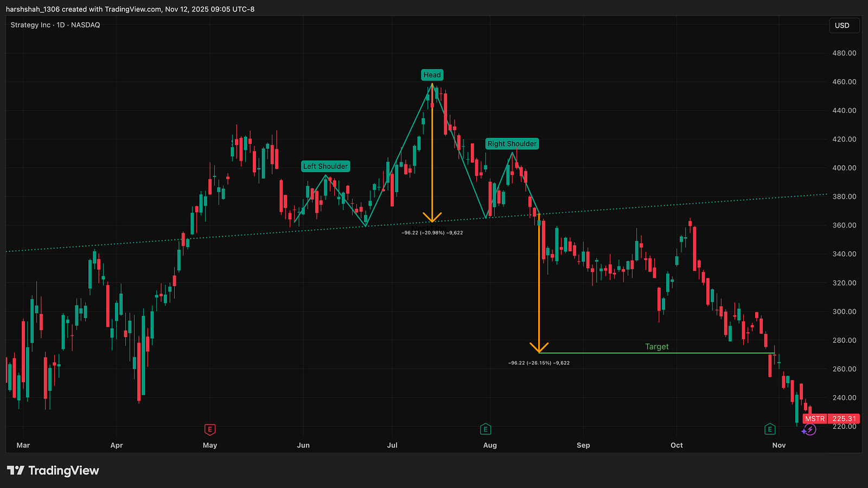
Task: Click the purple lightning bolt circle icon
Action: [810, 430]
